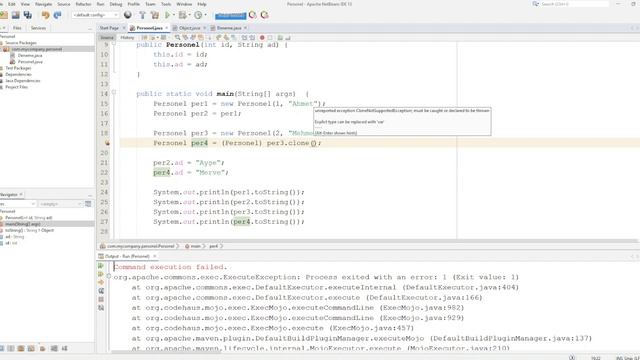Expand the exception stack trace fold in Output
The width and height of the screenshot is (640, 360).
pyautogui.click(x=109, y=276)
